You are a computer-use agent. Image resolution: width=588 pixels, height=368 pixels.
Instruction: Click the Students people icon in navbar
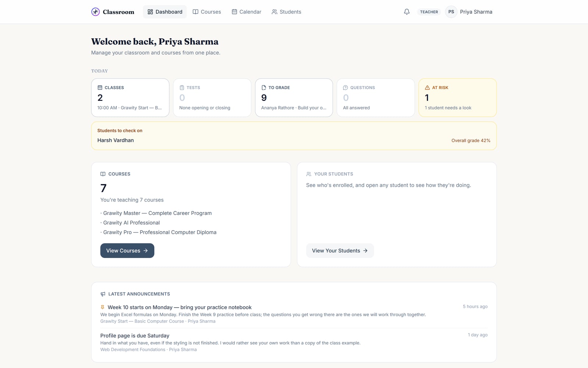[x=275, y=12]
